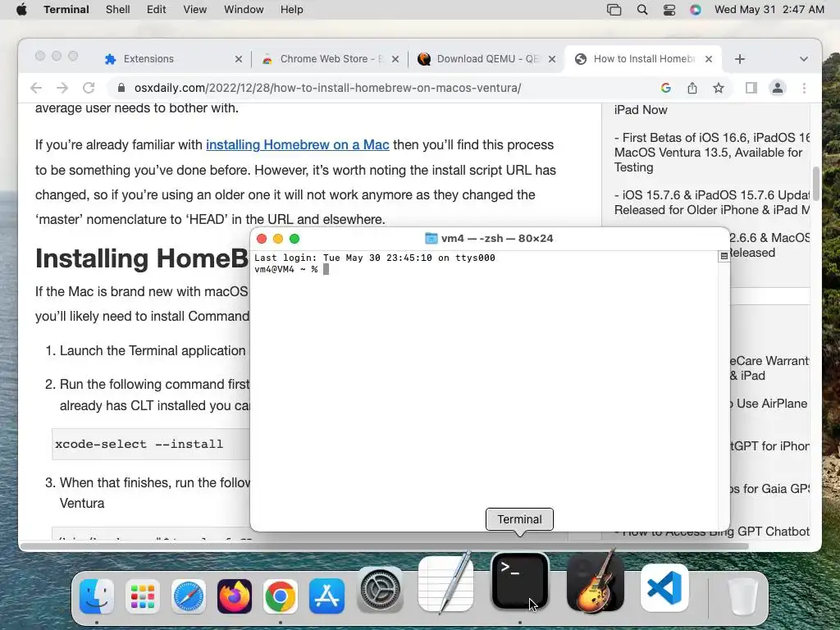The height and width of the screenshot is (630, 840).
Task: Launch Firefox from the Dock
Action: 235,596
